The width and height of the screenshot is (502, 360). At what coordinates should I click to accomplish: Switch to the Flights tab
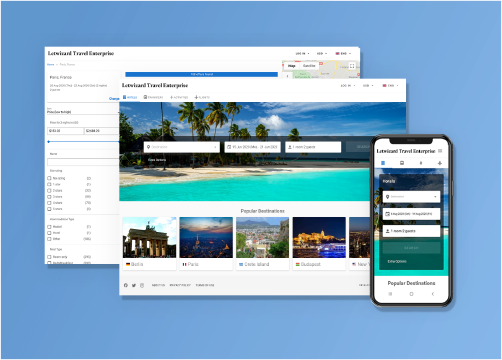(x=202, y=97)
